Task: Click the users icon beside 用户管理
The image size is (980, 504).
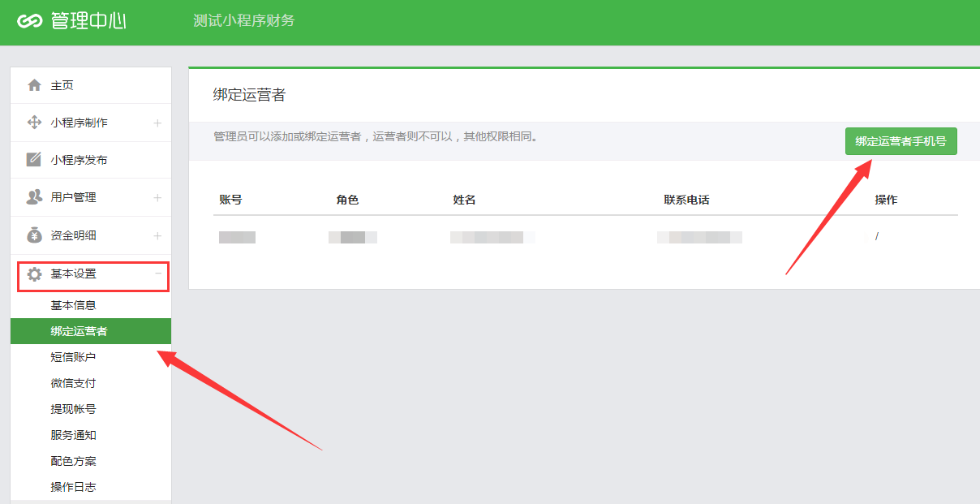Action: pyautogui.click(x=34, y=197)
